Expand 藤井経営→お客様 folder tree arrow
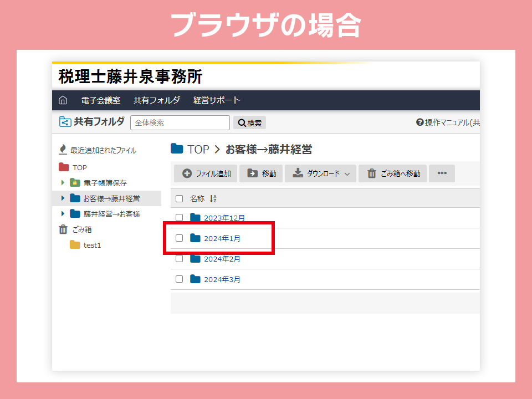 click(x=63, y=214)
